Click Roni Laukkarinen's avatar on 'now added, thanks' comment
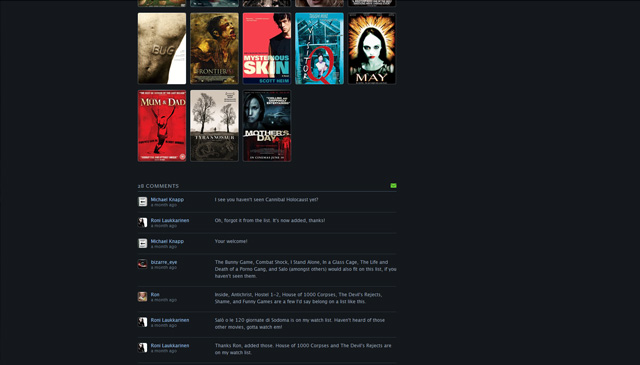 click(x=142, y=223)
